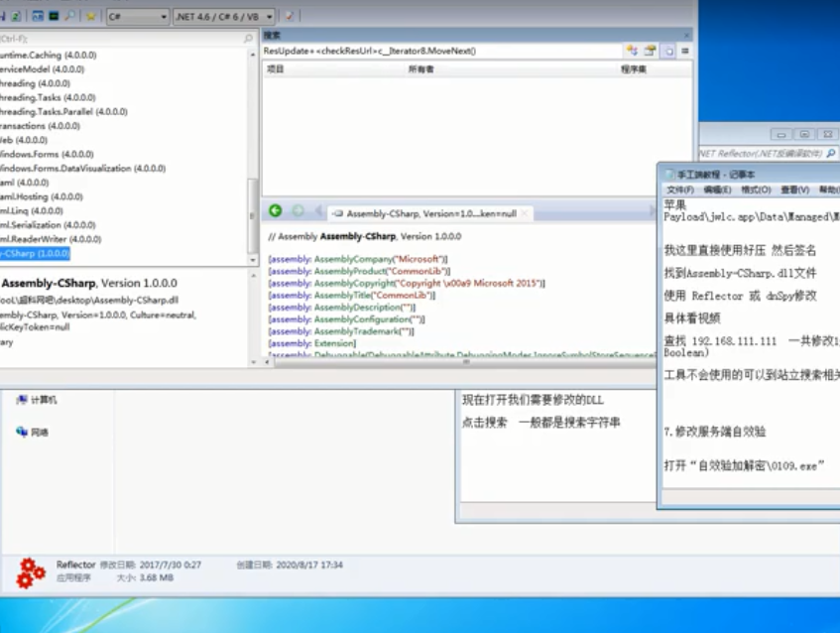Click the first search-type icon in the search panel
Viewport: 840px width, 633px height.
pos(632,51)
